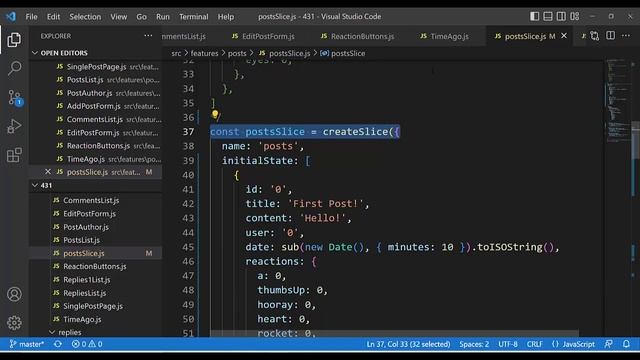The height and width of the screenshot is (360, 640).
Task: Open PostAuthor.js from open editors
Action: coord(96,93)
